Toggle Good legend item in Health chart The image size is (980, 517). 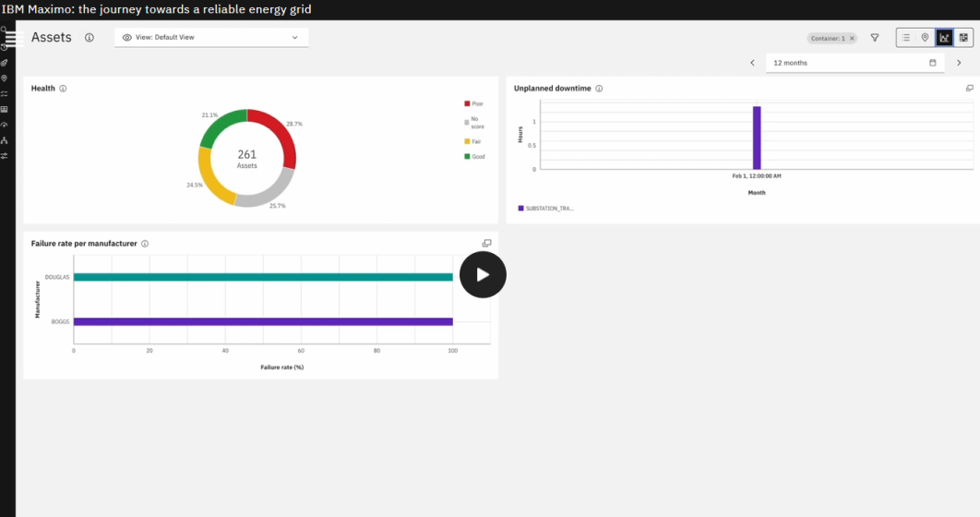click(x=474, y=156)
